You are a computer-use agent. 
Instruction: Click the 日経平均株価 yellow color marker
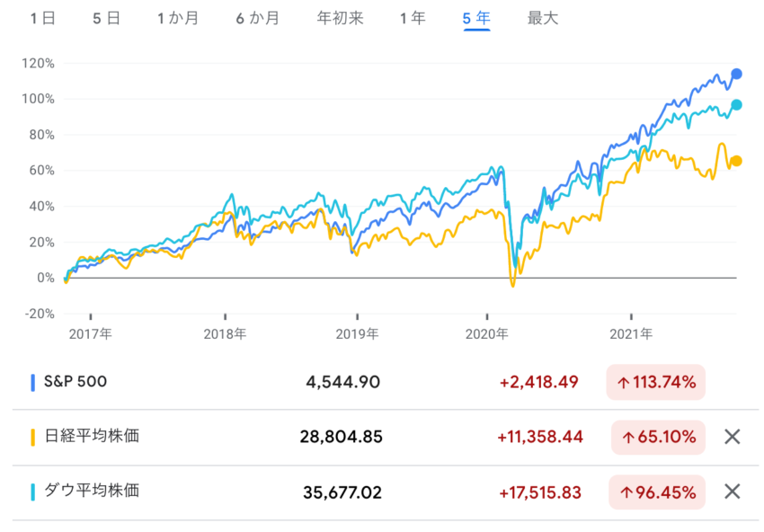click(x=33, y=437)
